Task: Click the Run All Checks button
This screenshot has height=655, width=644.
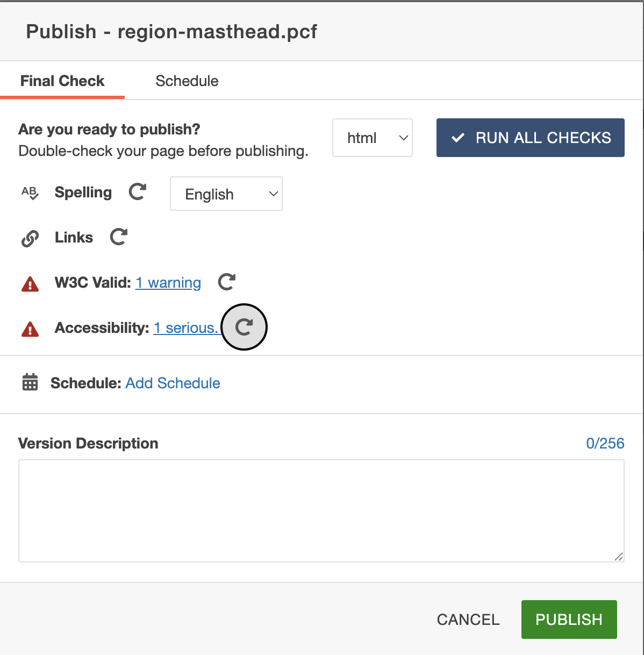Action: [x=531, y=138]
